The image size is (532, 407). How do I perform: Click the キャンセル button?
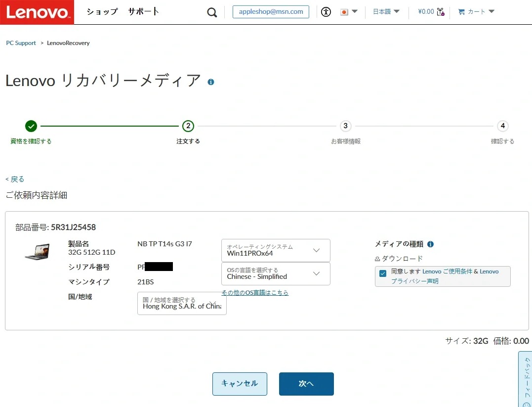240,384
